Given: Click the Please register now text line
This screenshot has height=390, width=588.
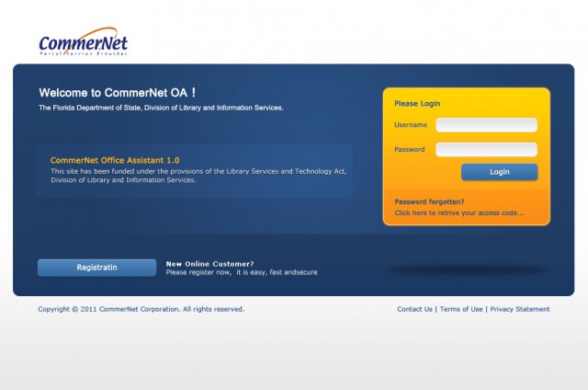Looking at the screenshot, I should pyautogui.click(x=242, y=272).
